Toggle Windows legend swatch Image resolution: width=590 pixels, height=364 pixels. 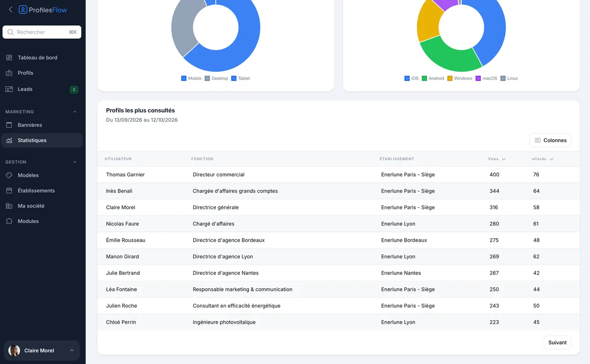[450, 79]
